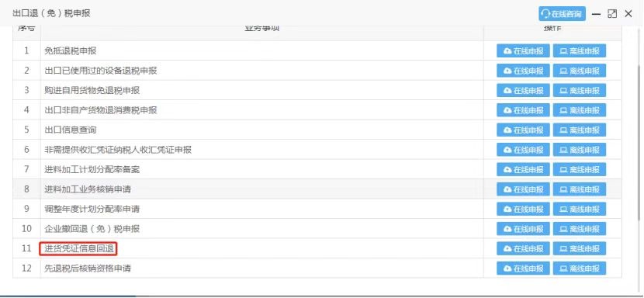
Task: Open 离线申报 for 企业撤回退（免）税申报
Action: point(579,228)
